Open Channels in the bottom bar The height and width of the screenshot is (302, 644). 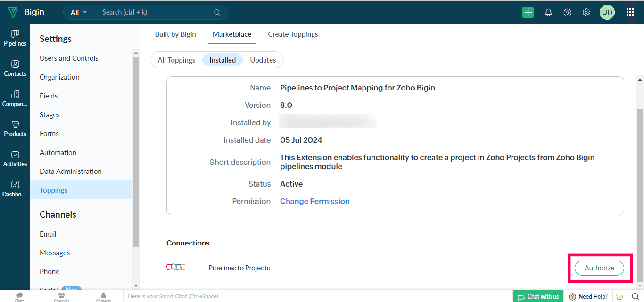pyautogui.click(x=61, y=296)
